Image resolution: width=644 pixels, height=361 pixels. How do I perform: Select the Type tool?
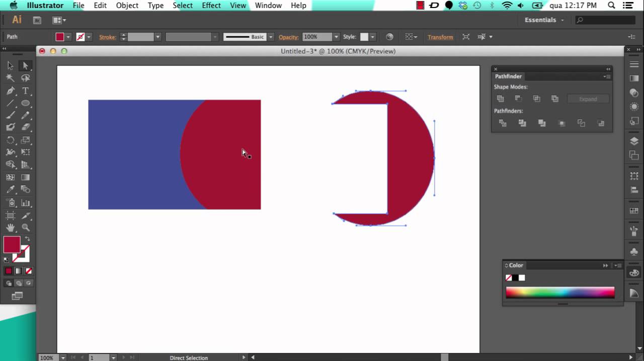pyautogui.click(x=25, y=91)
